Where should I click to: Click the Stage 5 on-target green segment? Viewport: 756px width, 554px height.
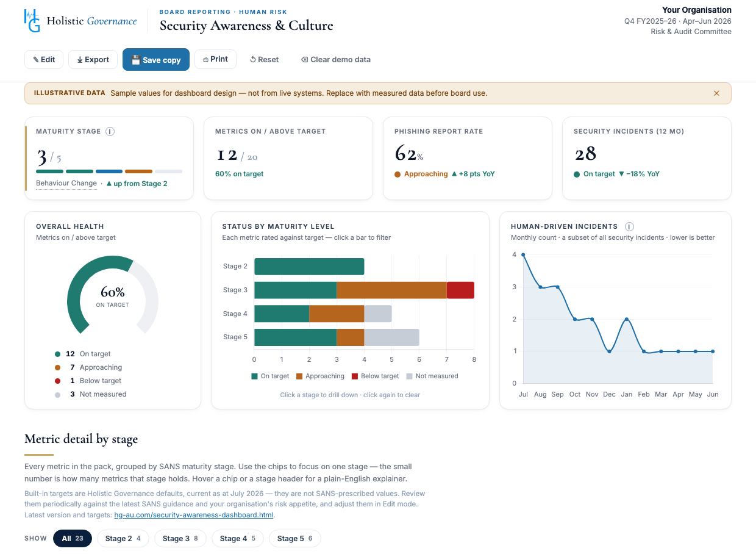point(295,337)
